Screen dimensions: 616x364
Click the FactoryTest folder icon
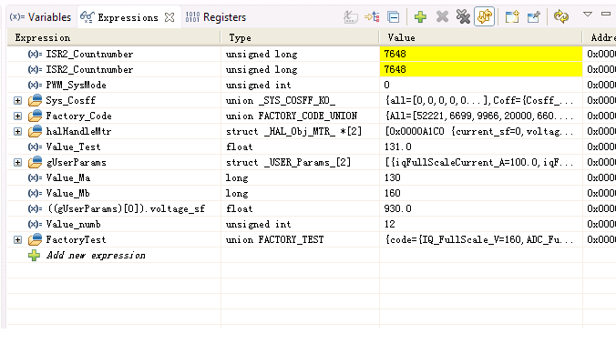(35, 239)
